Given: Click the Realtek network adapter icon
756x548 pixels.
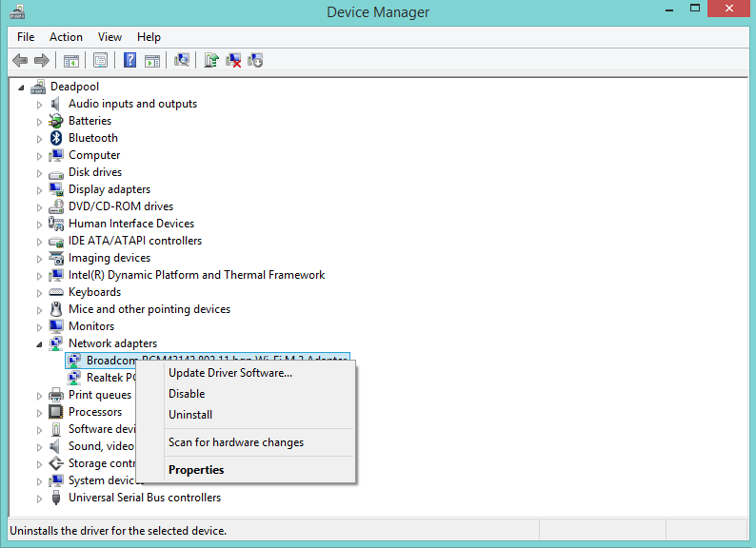Looking at the screenshot, I should (73, 378).
